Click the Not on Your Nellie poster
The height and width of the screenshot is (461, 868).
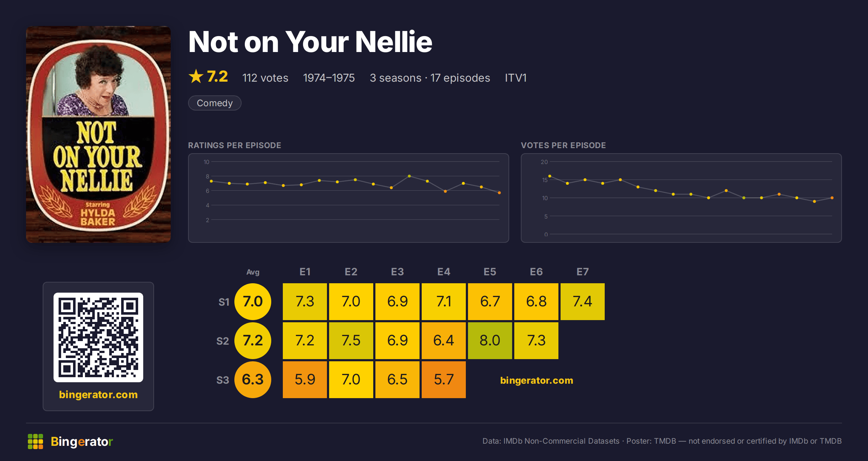click(x=98, y=134)
